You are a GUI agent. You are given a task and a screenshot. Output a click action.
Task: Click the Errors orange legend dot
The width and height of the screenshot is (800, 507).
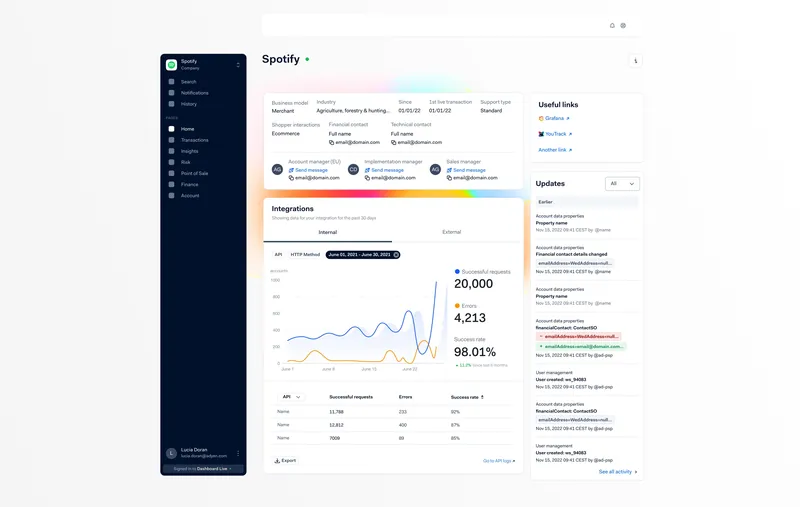[x=457, y=306]
